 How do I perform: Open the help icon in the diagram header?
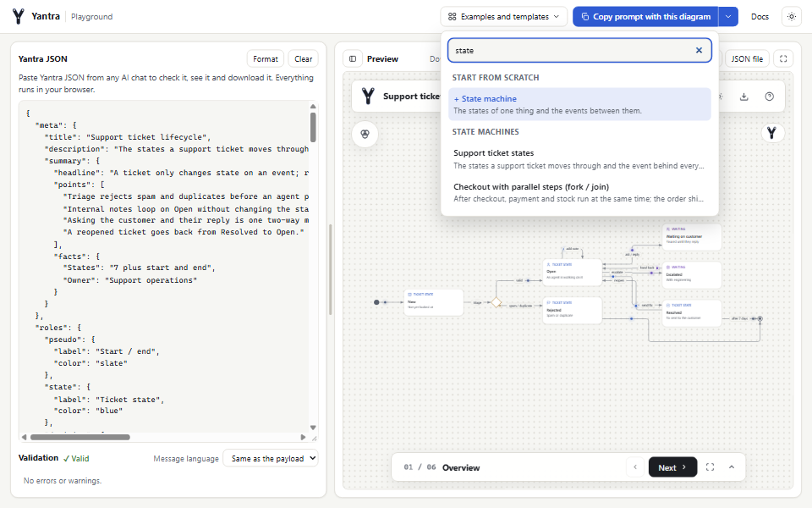(x=769, y=97)
